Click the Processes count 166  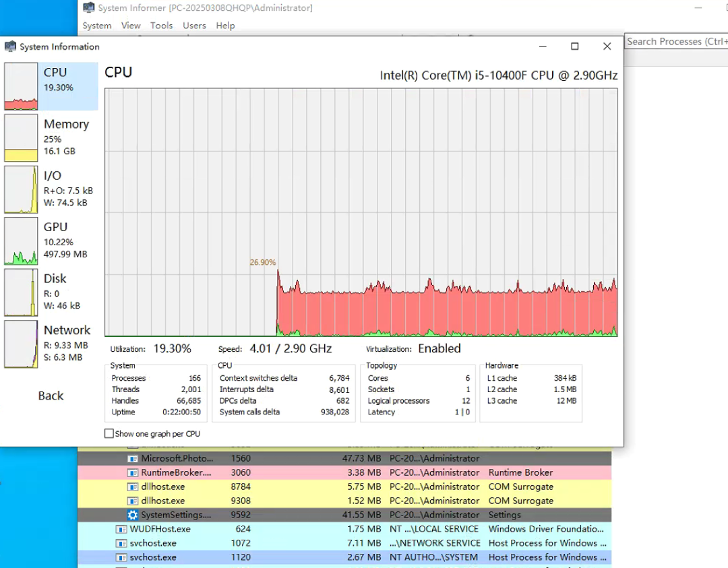coord(195,378)
